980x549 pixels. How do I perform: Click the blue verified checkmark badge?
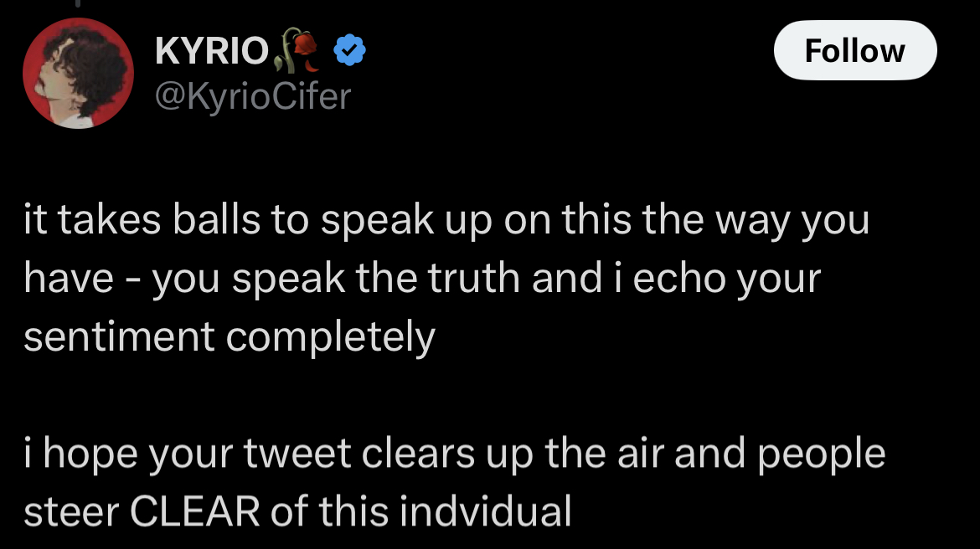click(x=349, y=53)
